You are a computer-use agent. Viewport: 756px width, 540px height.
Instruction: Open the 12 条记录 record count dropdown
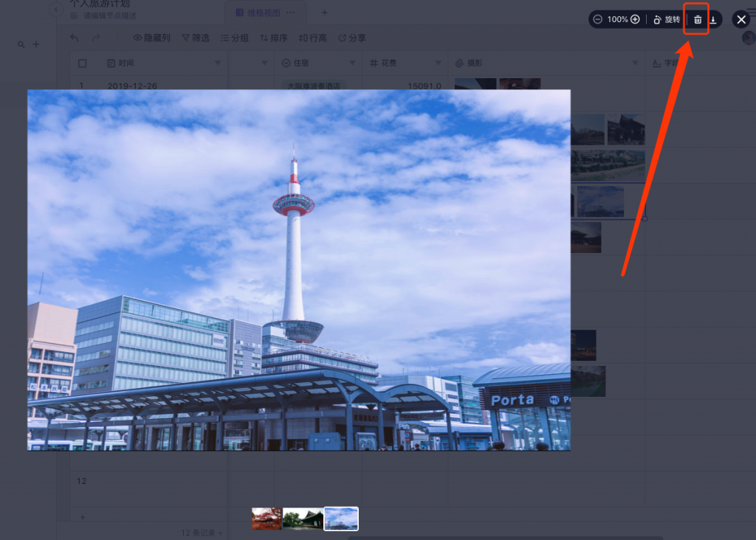202,533
